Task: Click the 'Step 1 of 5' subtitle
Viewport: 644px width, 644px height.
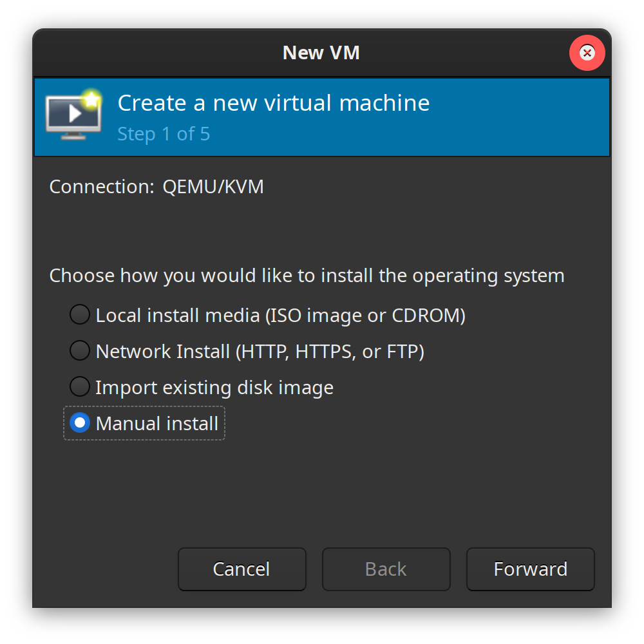Action: tap(164, 134)
